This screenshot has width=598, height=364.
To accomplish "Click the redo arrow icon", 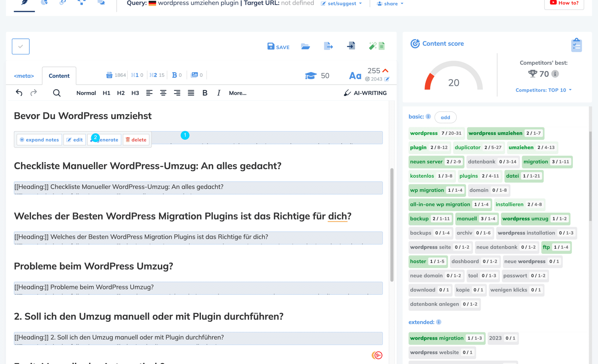I will 33,93.
